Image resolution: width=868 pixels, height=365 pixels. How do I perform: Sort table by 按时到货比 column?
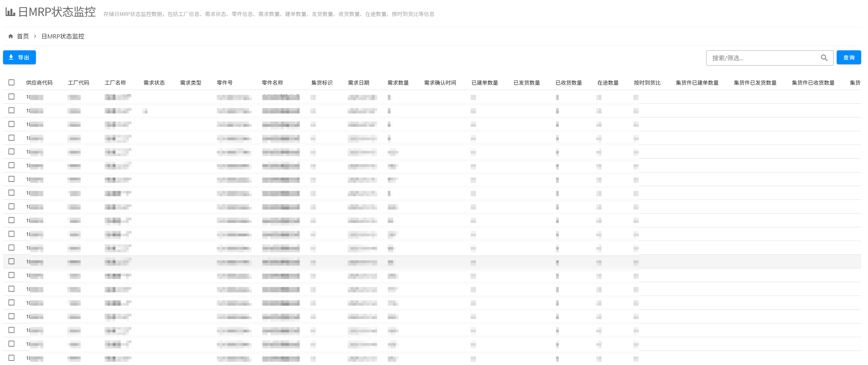pyautogui.click(x=647, y=83)
